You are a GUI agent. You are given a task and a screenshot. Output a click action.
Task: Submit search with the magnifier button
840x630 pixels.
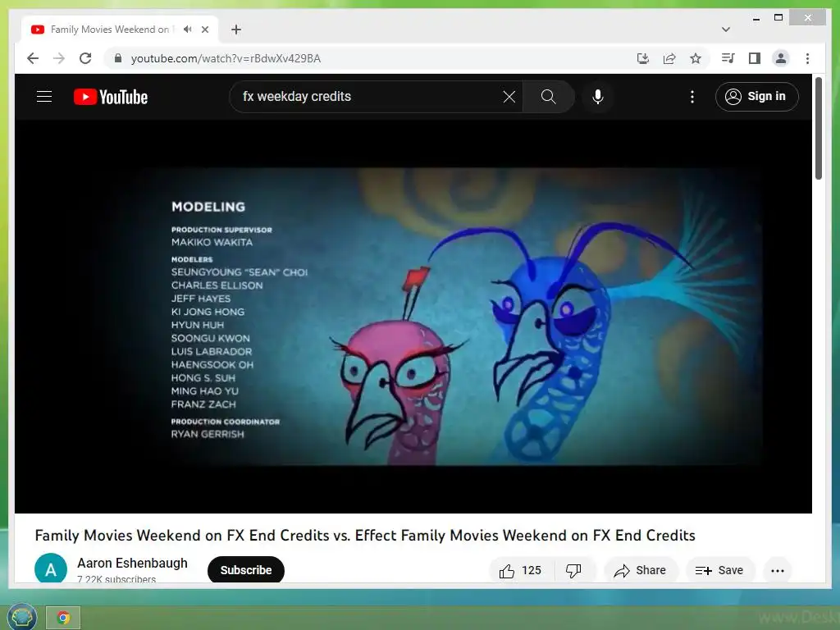[x=548, y=97]
